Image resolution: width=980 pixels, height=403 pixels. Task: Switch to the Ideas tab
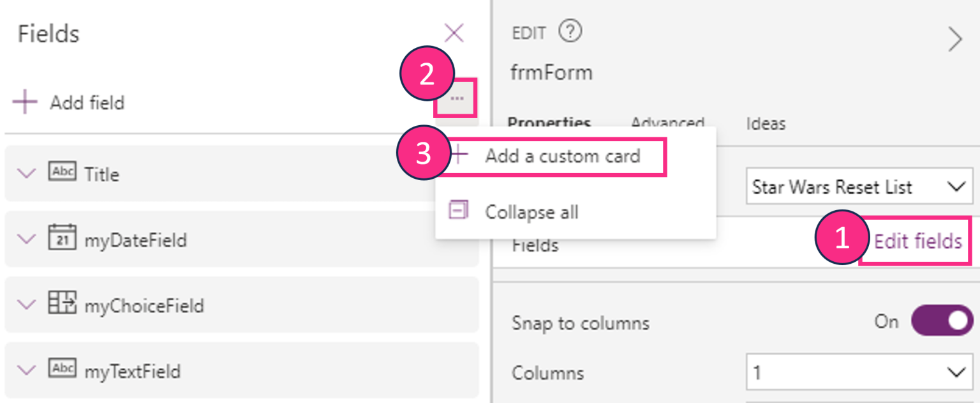765,123
